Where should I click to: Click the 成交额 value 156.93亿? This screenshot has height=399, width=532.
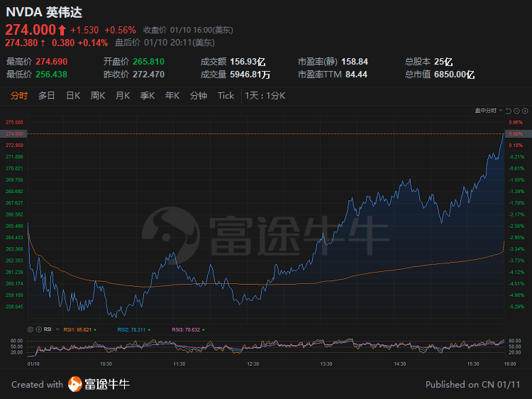click(x=248, y=62)
